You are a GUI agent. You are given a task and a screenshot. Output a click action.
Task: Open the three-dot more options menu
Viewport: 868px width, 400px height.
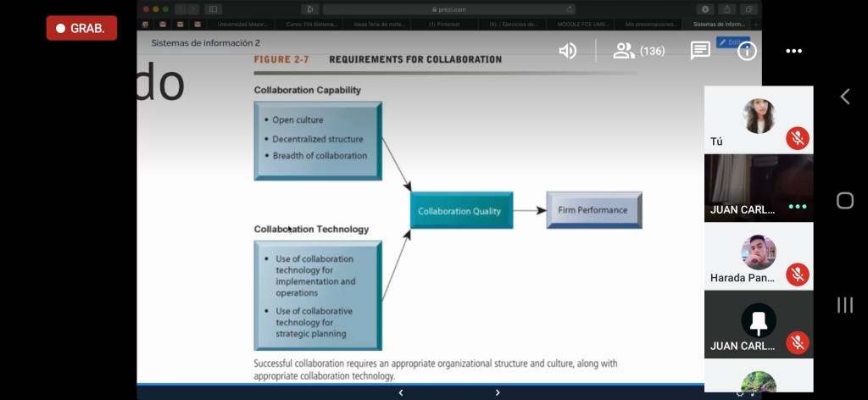coord(793,52)
